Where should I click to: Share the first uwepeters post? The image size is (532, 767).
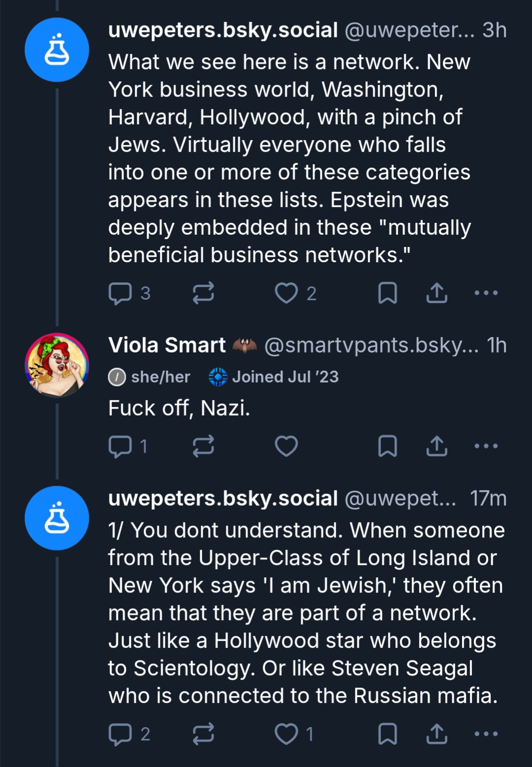(437, 293)
